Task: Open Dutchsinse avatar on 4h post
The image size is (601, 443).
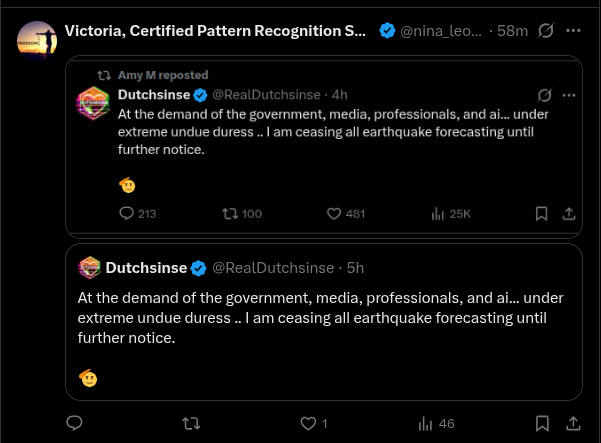Action: coord(93,103)
